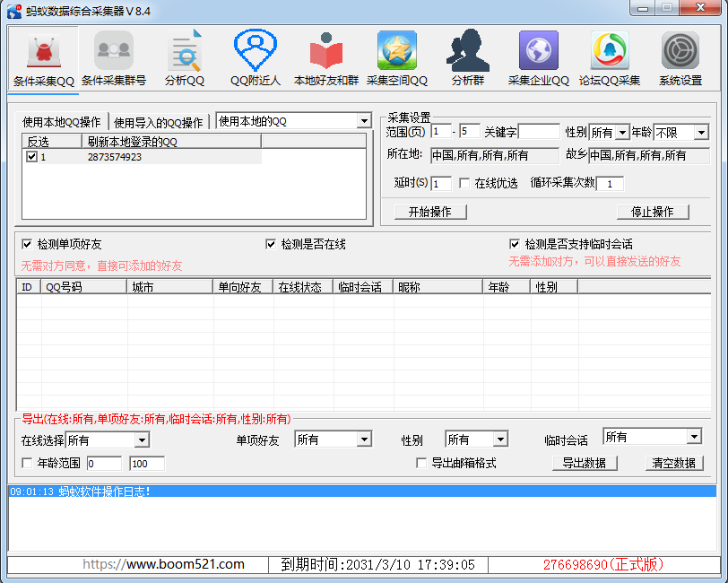Minimize the 蚂蚁数据综合采集器 window
Image resolution: width=728 pixels, height=583 pixels.
[x=643, y=8]
